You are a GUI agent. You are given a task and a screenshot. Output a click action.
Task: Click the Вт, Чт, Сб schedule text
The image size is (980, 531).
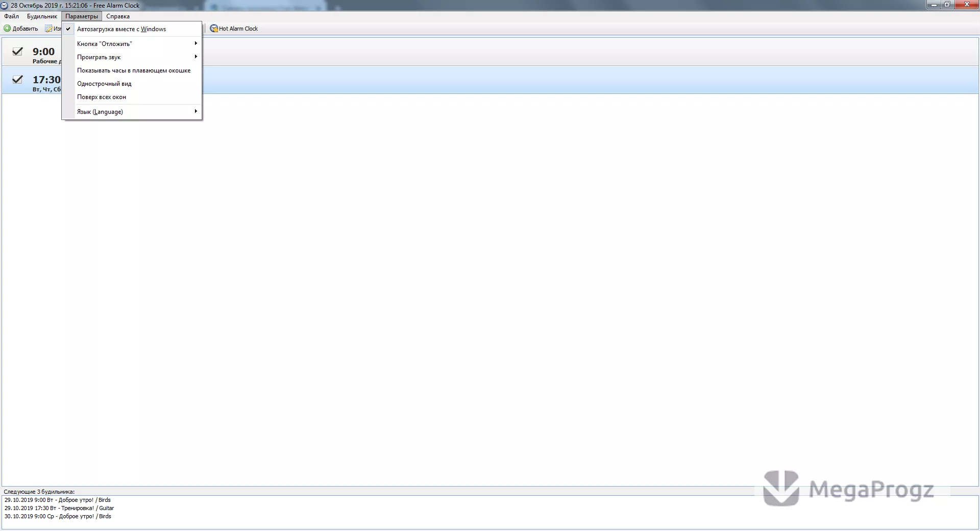(x=46, y=89)
